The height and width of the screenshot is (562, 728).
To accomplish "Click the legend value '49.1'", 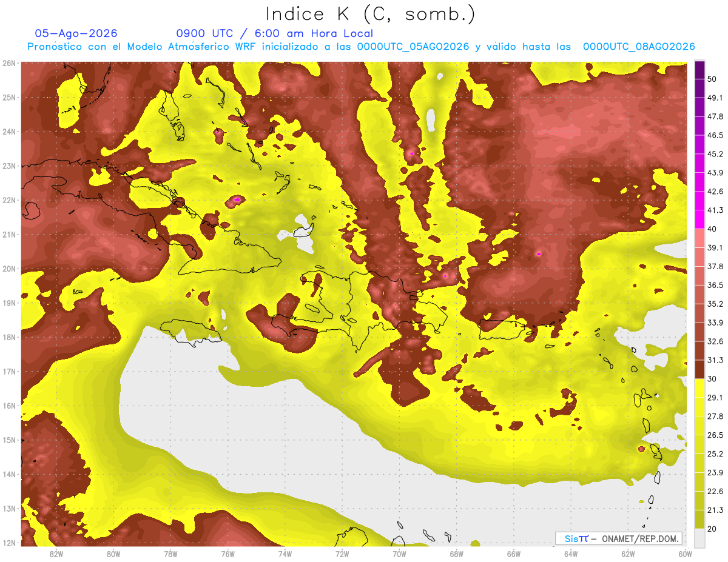I will pyautogui.click(x=715, y=98).
